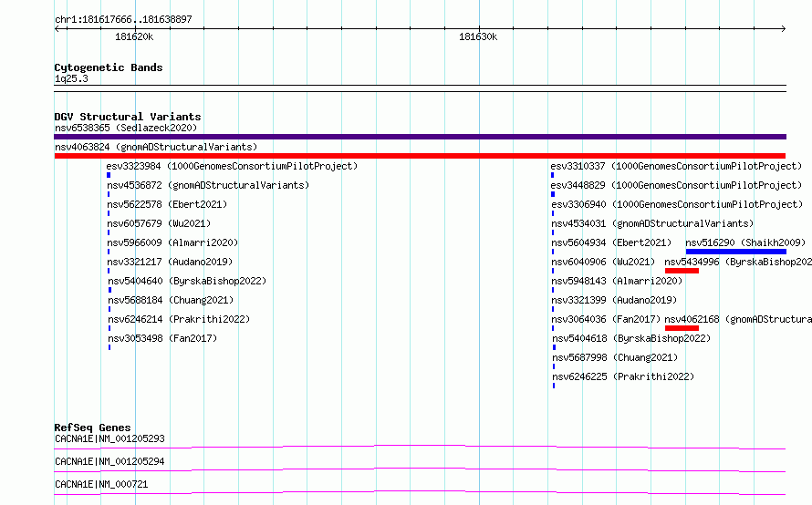The image size is (812, 505).
Task: Select the esv3306940 variant label
Action: coord(677,204)
